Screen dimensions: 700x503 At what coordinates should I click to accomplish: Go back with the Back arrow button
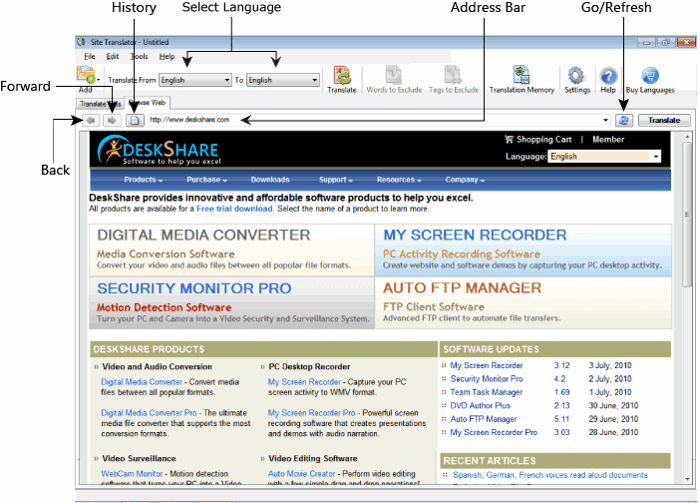click(91, 121)
